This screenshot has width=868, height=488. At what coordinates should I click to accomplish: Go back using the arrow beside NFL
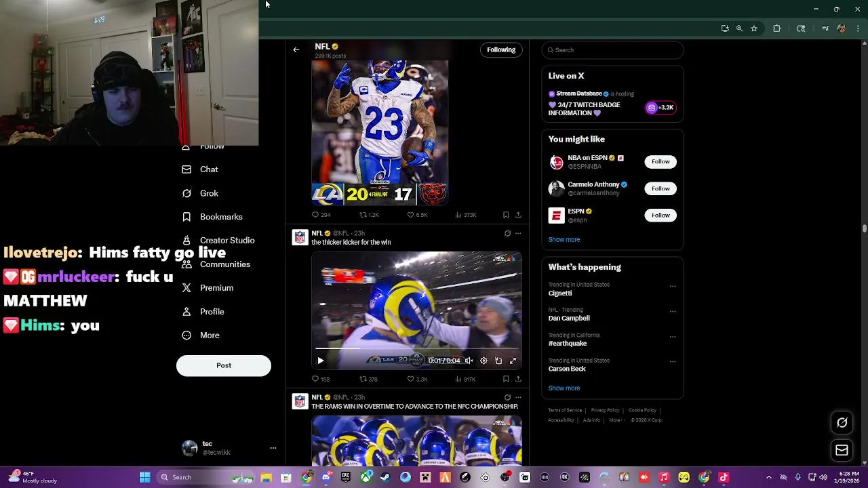pos(296,49)
